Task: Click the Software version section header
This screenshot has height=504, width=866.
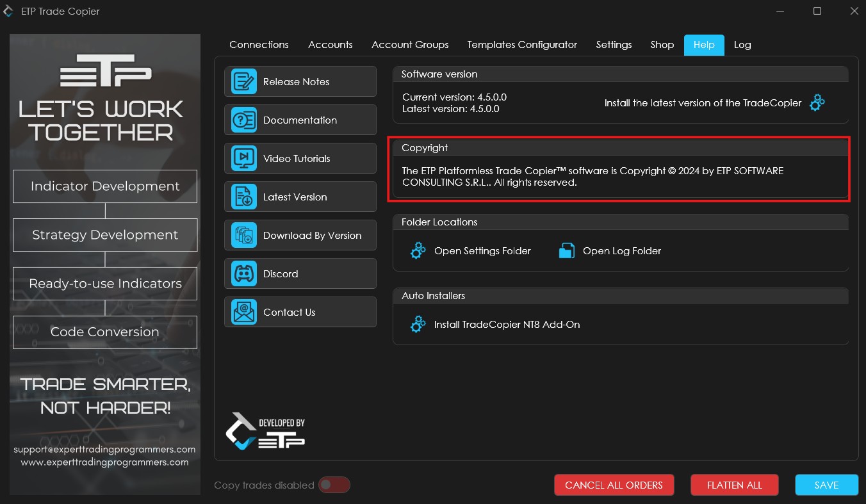Action: pyautogui.click(x=621, y=74)
